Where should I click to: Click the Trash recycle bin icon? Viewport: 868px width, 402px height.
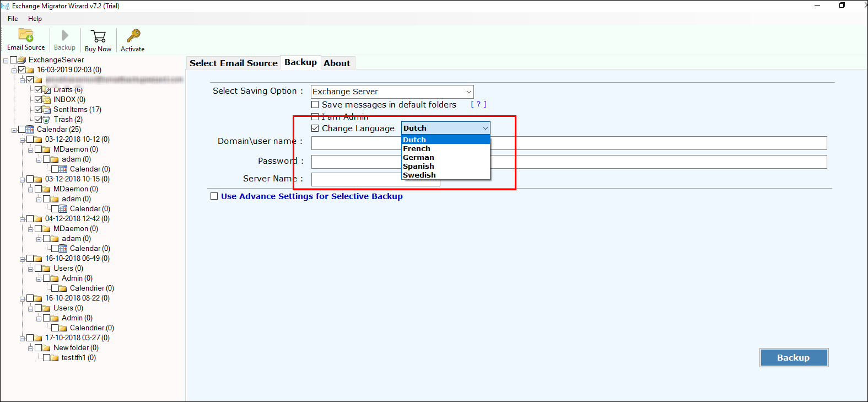[x=47, y=120]
